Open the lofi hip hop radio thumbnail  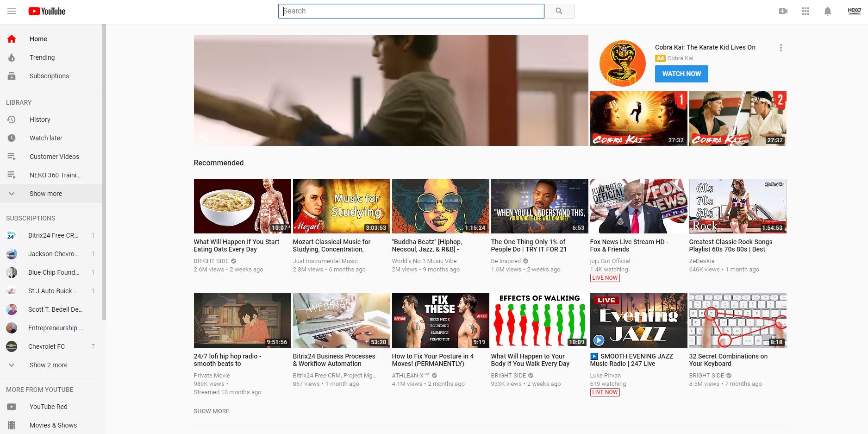click(x=242, y=321)
